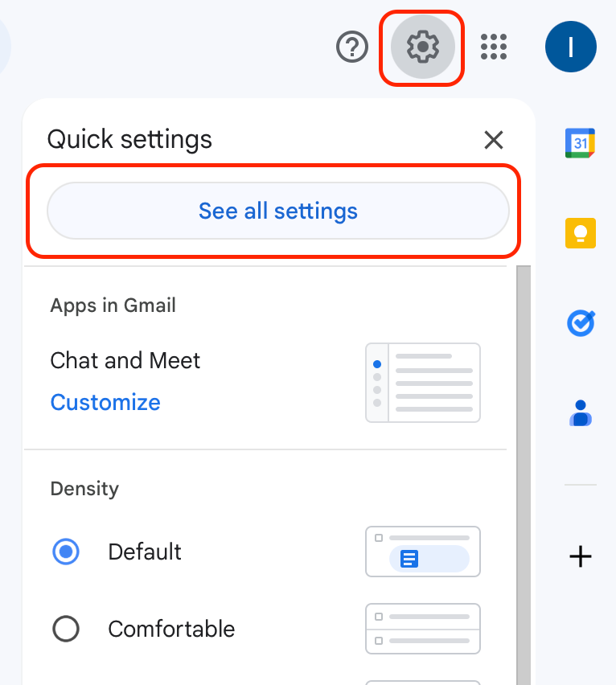The width and height of the screenshot is (616, 685).
Task: Click the Settings gear icon
Action: pos(422,47)
